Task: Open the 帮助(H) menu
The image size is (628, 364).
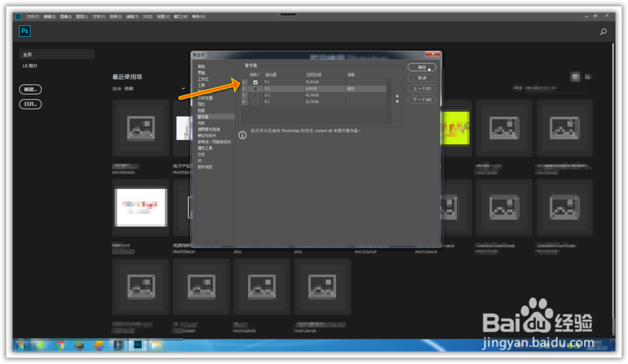Action: pyautogui.click(x=198, y=16)
